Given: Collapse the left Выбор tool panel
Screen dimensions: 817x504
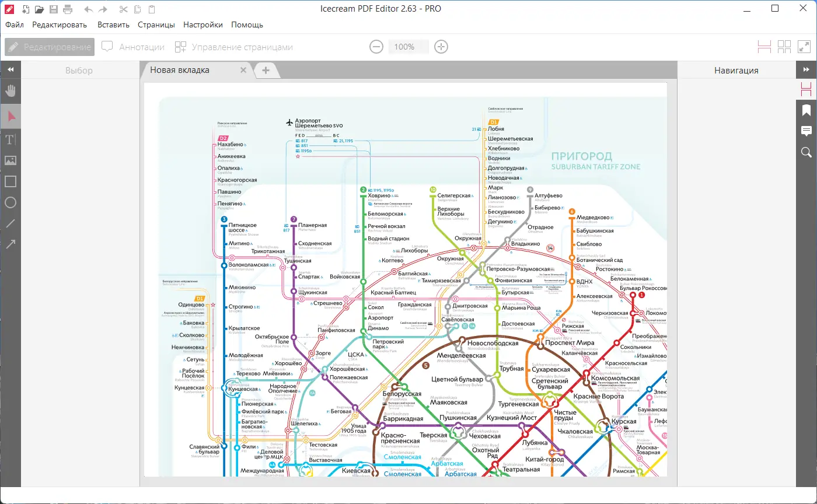Looking at the screenshot, I should (x=11, y=69).
